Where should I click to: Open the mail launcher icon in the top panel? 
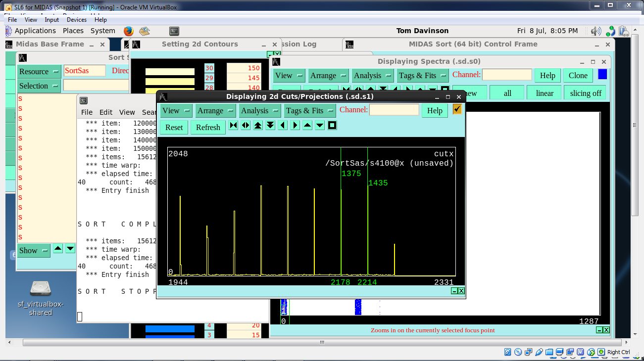(x=145, y=31)
